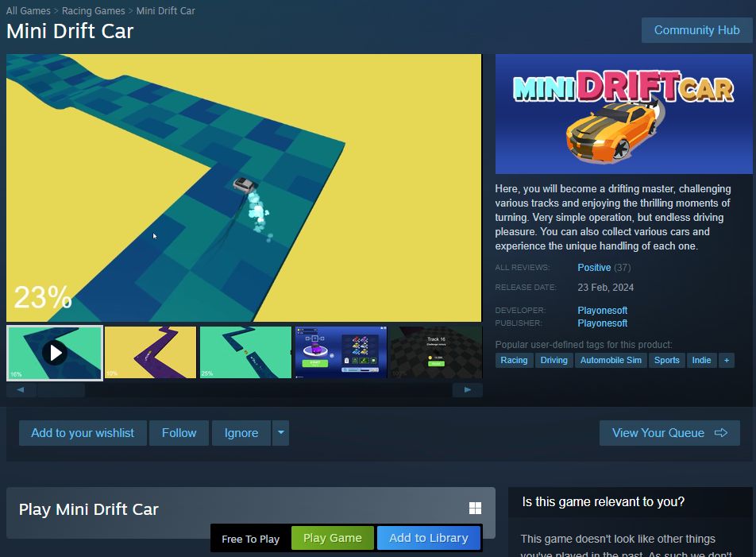Click the Is this game relevant heading
756x557 pixels.
coord(604,502)
